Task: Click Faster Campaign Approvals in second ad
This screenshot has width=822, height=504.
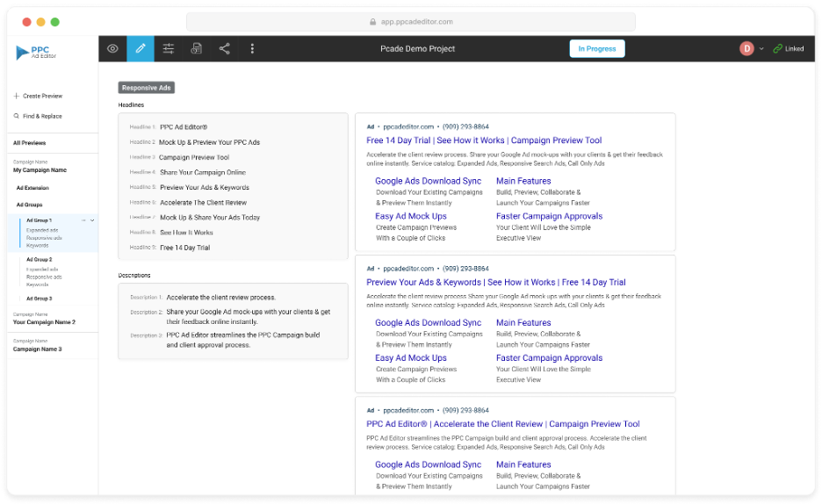Action: 549,358
